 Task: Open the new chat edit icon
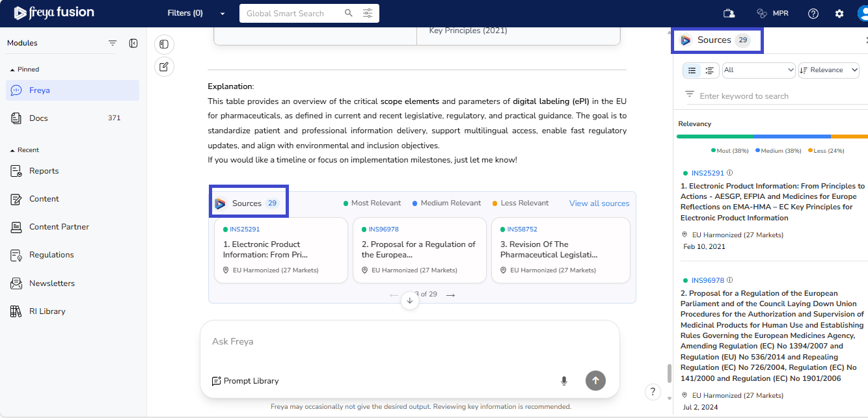point(164,66)
